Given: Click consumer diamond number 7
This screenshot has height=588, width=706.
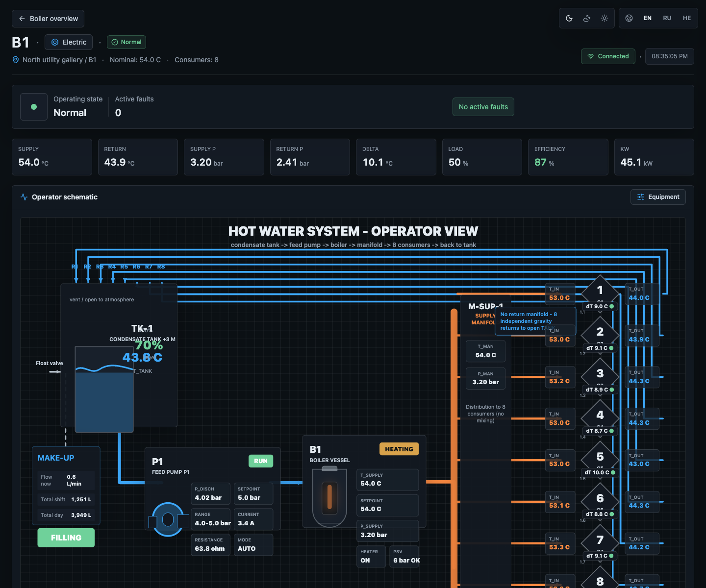Looking at the screenshot, I should coord(600,540).
